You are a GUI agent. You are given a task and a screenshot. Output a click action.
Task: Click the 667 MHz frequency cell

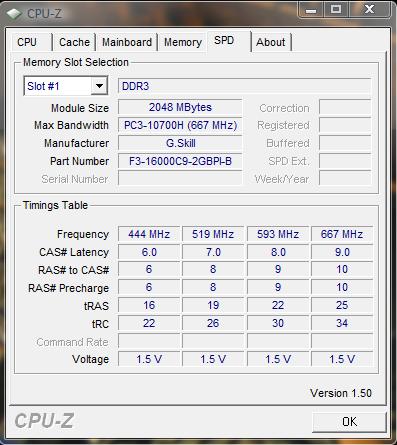click(x=342, y=234)
